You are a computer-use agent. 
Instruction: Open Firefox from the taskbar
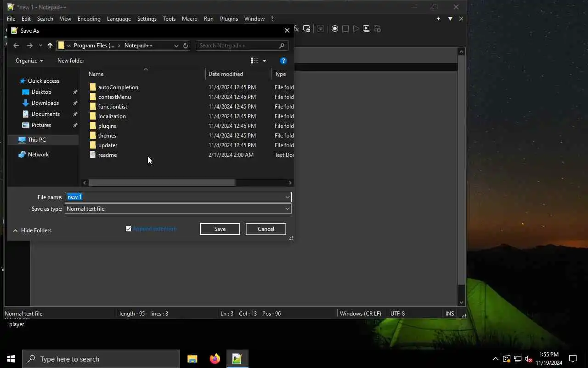pos(215,359)
